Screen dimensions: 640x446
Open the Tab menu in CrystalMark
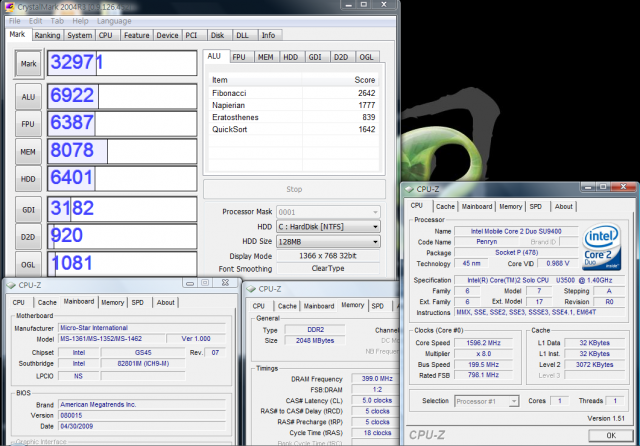tap(57, 21)
